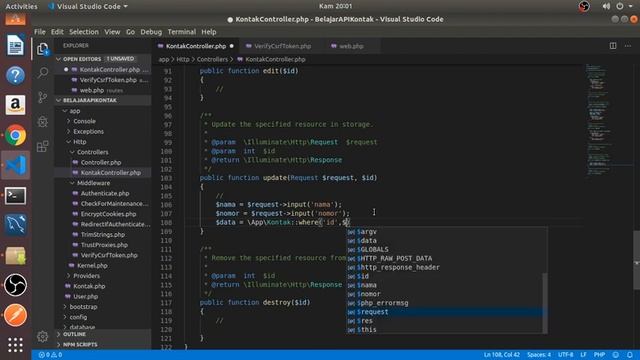Open the Search view in activity bar
Screen dimensions: 640x360
tap(42, 73)
